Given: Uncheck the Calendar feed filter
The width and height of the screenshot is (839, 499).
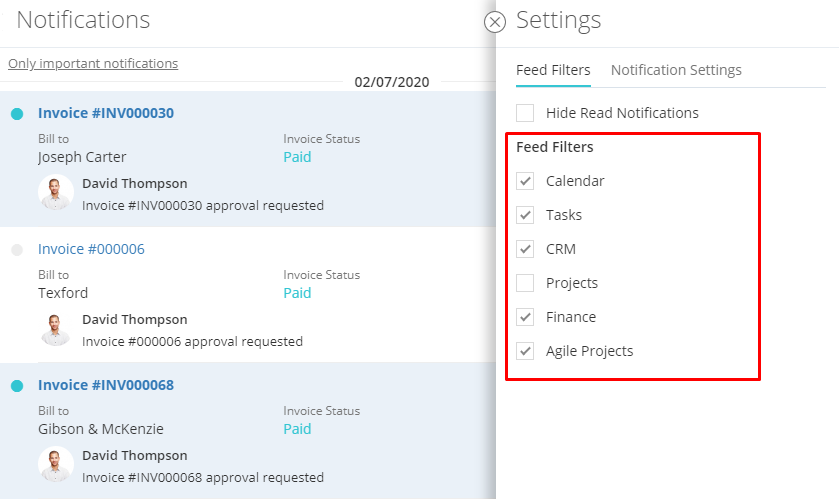Looking at the screenshot, I should click(525, 181).
